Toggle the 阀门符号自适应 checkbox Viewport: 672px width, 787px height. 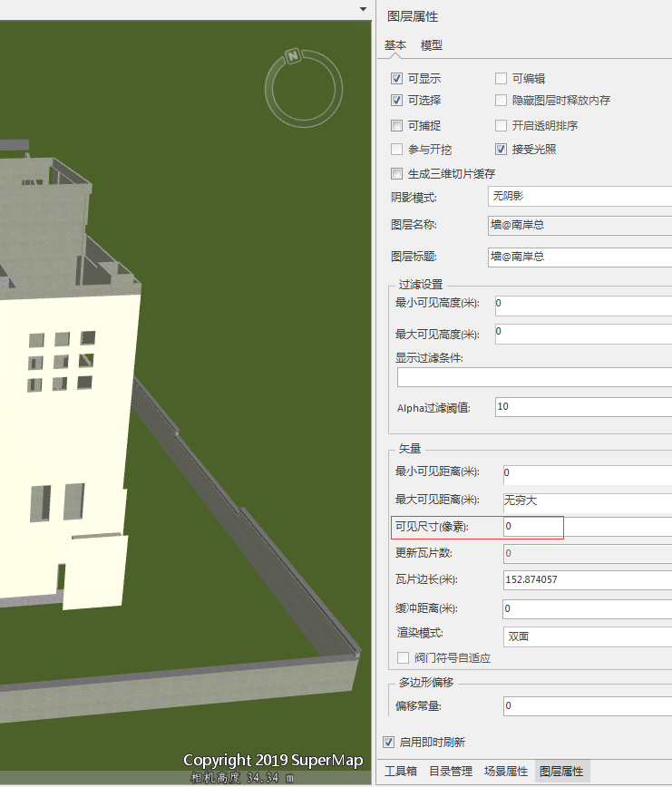(x=403, y=657)
